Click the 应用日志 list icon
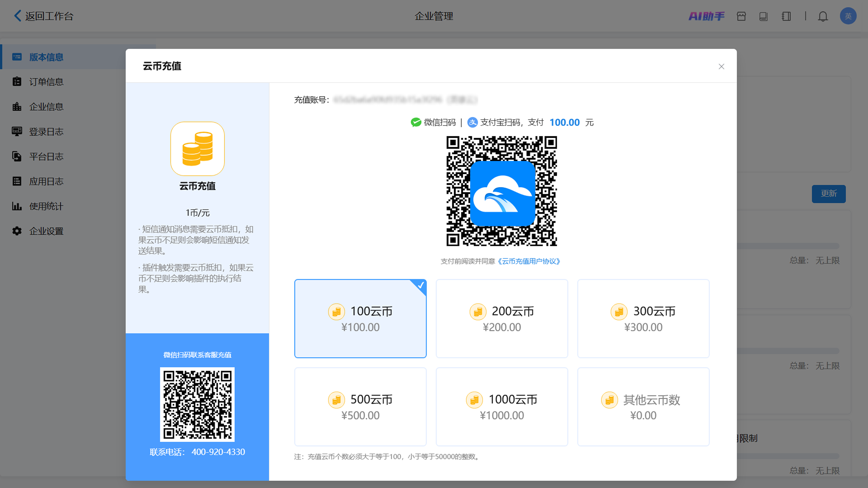Image resolution: width=868 pixels, height=488 pixels. tap(17, 181)
